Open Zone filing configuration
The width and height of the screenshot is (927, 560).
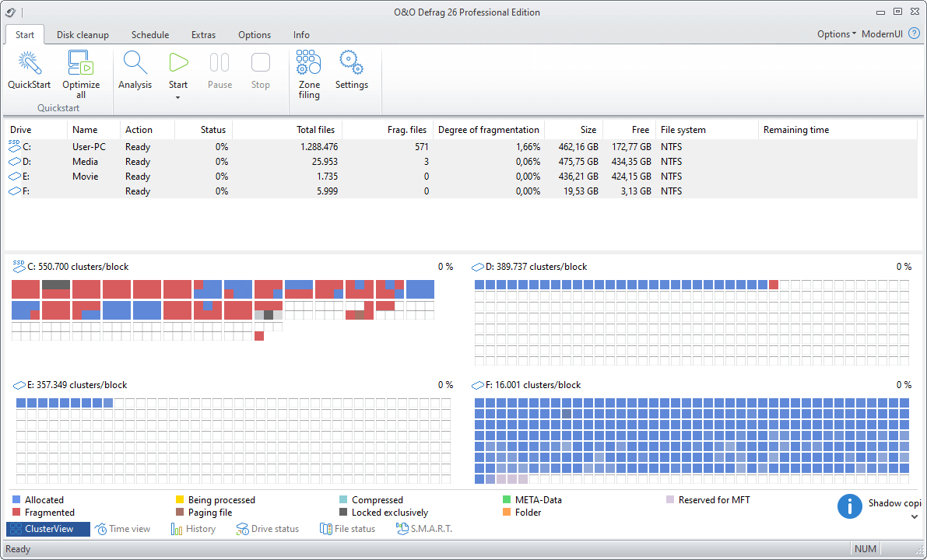click(308, 68)
